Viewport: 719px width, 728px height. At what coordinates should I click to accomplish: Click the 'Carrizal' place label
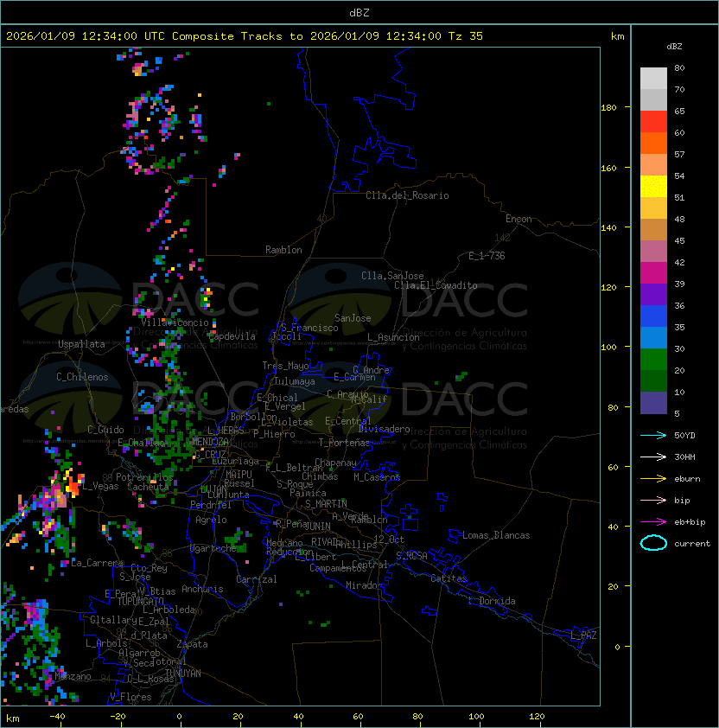coord(256,579)
